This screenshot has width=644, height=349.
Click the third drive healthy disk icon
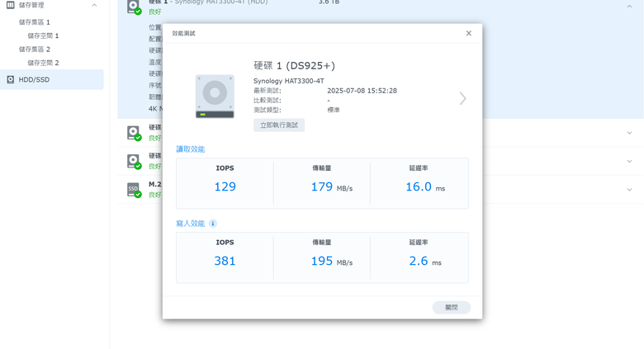coord(134,162)
